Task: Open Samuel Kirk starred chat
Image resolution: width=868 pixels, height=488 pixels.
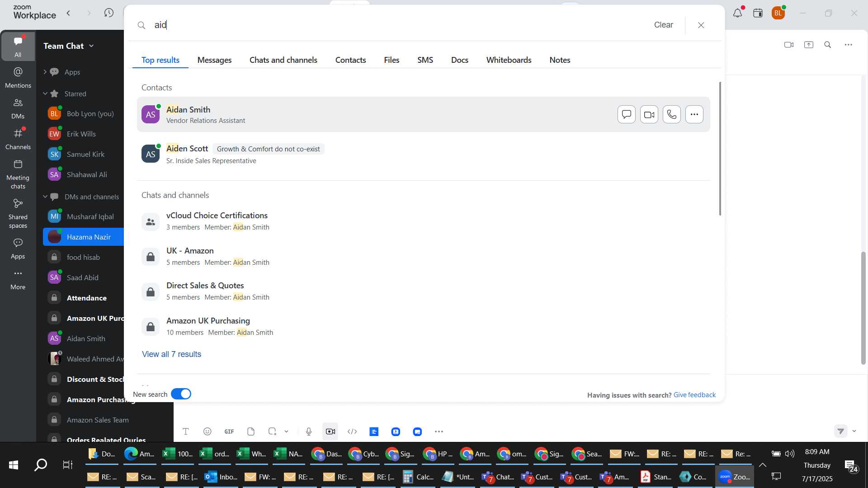Action: [84, 154]
